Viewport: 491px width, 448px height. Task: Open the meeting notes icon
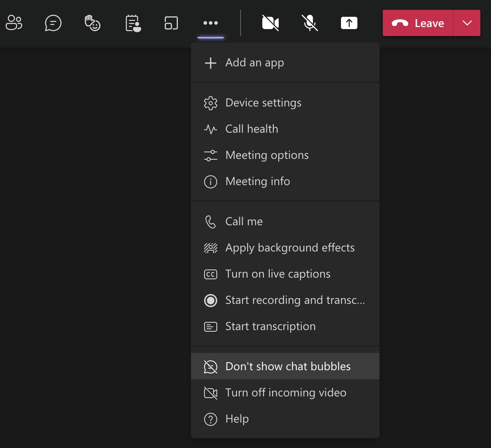[x=133, y=23]
